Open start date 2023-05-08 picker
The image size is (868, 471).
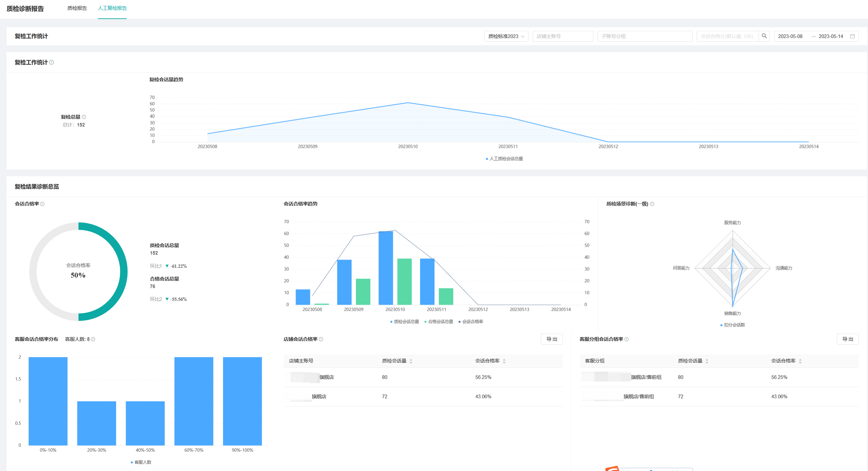790,36
